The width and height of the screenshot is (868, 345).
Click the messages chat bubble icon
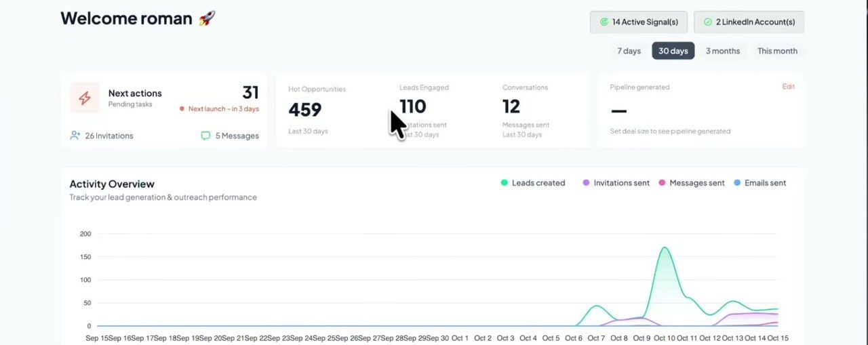pyautogui.click(x=205, y=136)
